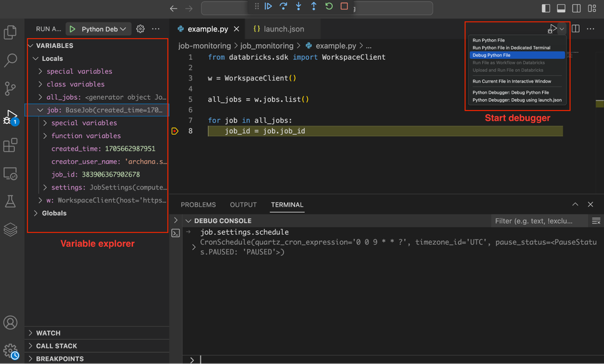
Task: Open launch.json via the gear icon
Action: click(140, 29)
